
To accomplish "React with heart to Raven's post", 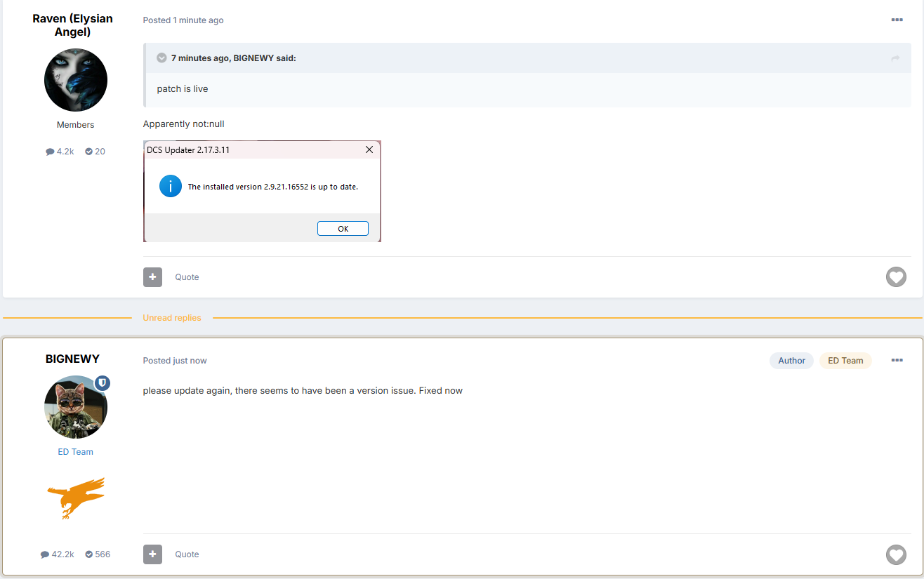I will point(896,277).
